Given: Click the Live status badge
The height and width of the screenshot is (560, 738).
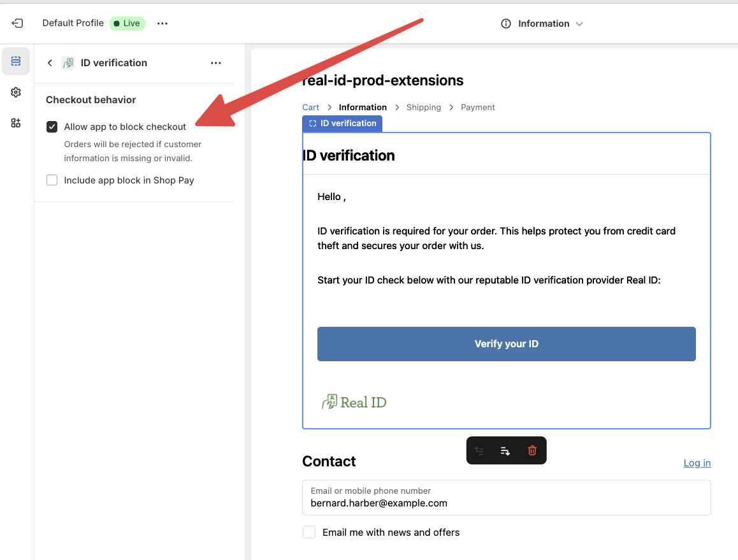Looking at the screenshot, I should (x=127, y=24).
